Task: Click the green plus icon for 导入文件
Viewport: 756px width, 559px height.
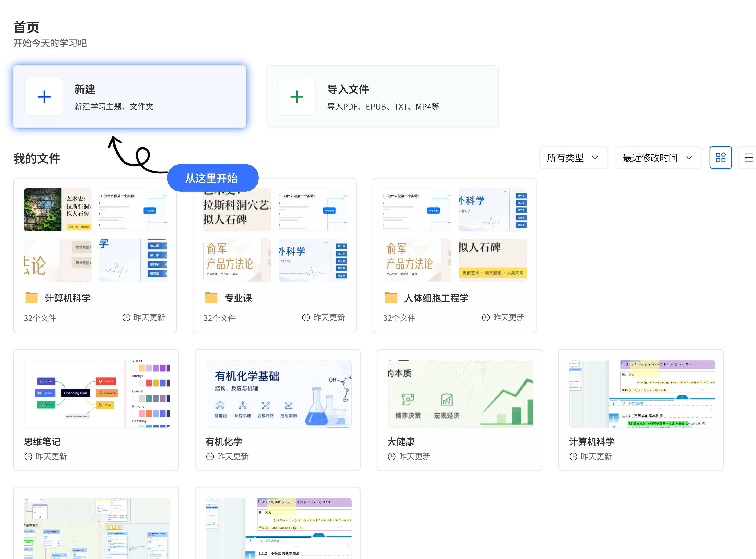Action: point(297,97)
